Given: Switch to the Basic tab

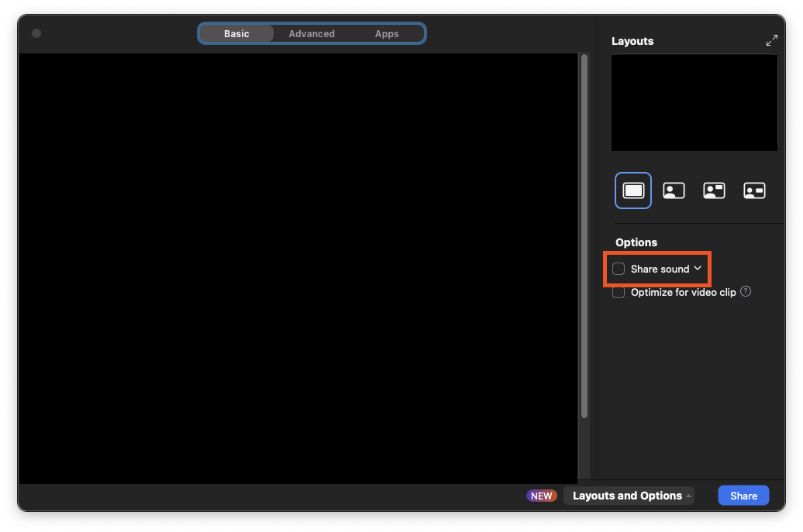Looking at the screenshot, I should point(236,34).
